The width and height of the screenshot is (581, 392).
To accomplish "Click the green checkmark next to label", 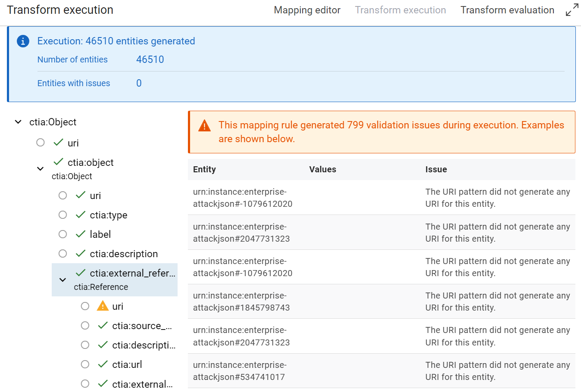I will point(81,234).
